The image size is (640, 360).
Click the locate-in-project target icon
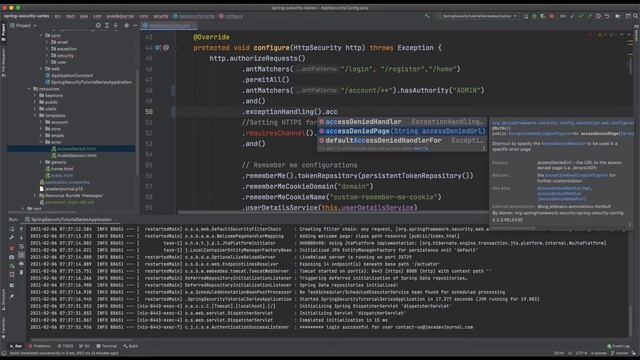pyautogui.click(x=98, y=25)
